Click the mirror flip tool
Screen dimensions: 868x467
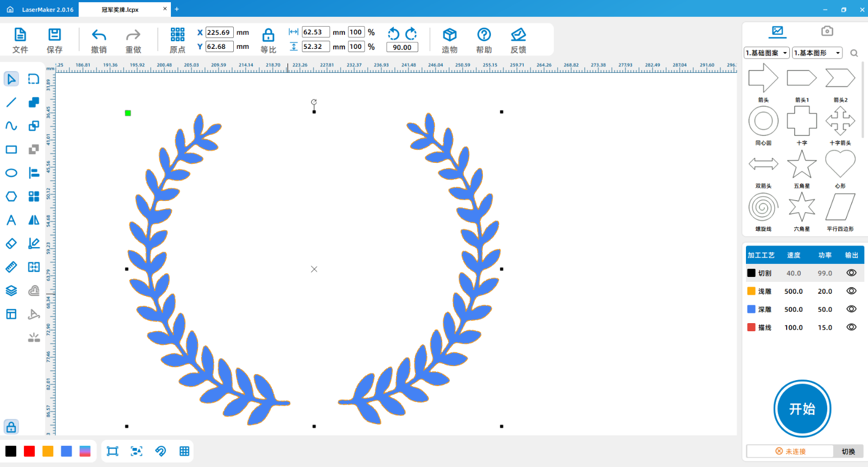tap(34, 220)
